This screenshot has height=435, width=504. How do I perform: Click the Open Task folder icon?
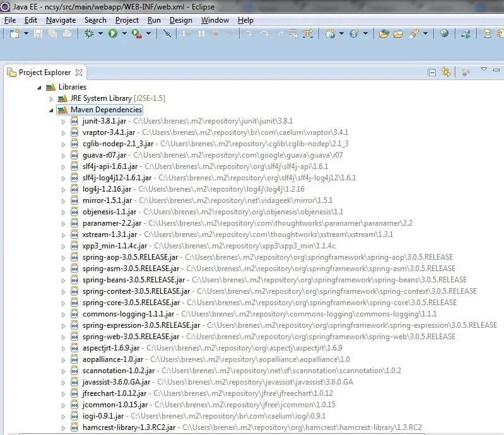[398, 33]
